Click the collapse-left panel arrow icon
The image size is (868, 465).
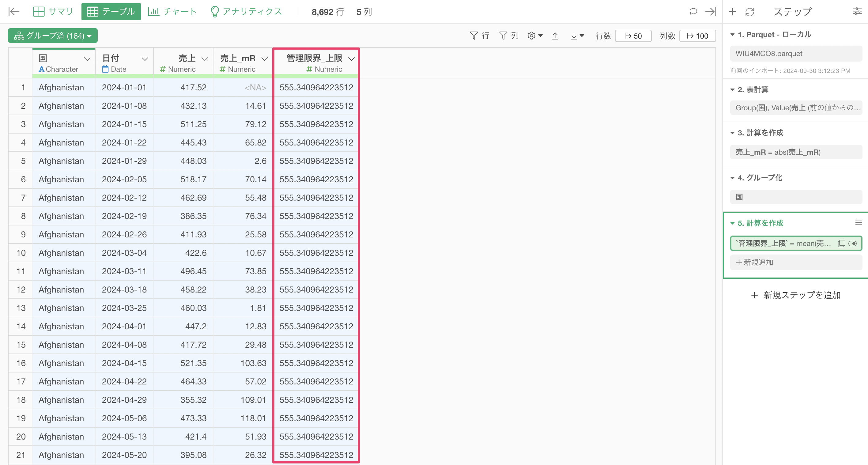pos(14,11)
